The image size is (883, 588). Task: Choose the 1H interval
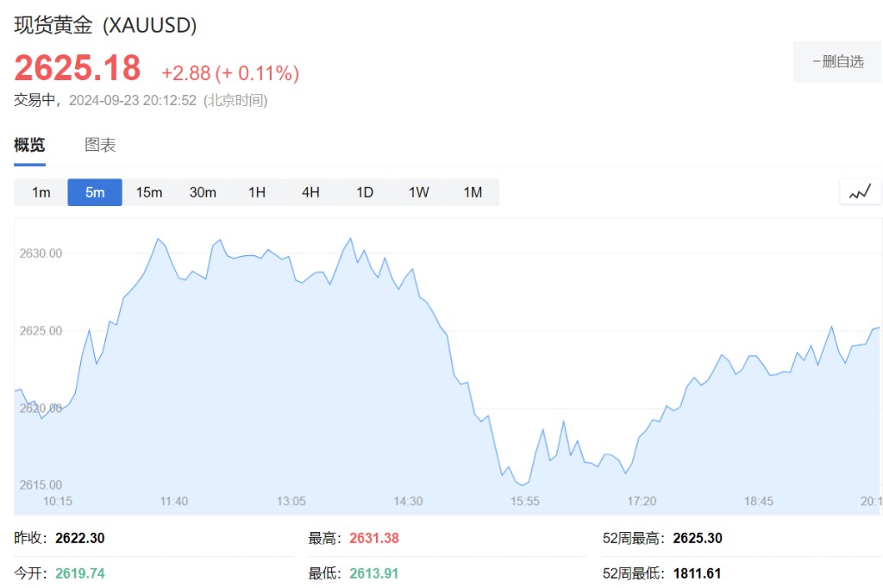257,192
